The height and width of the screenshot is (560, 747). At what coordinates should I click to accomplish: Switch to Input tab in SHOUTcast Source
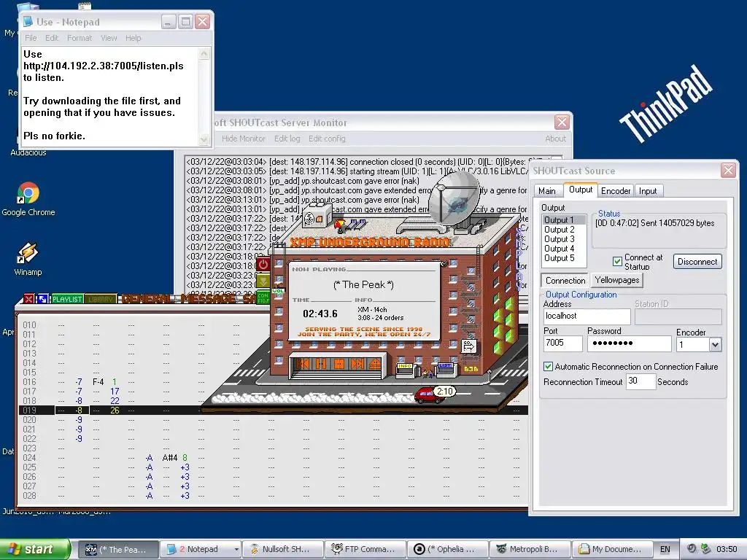(x=648, y=191)
